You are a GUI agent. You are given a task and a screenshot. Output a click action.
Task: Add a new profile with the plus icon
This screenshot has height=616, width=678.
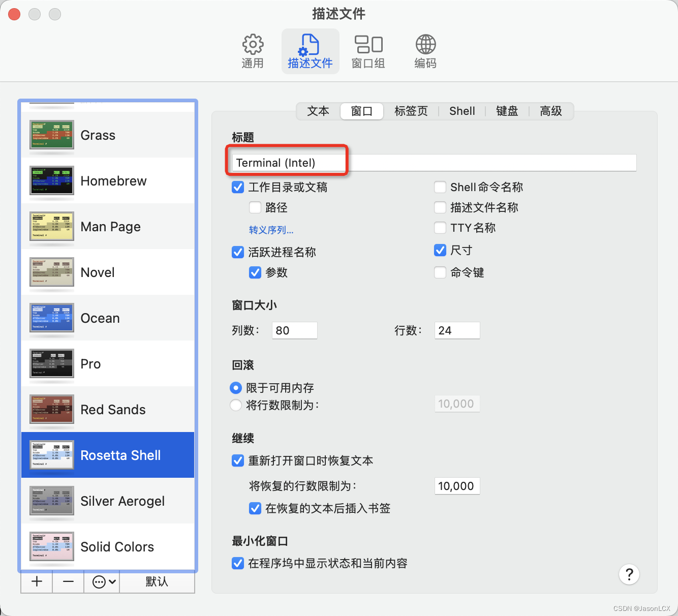[x=36, y=581]
